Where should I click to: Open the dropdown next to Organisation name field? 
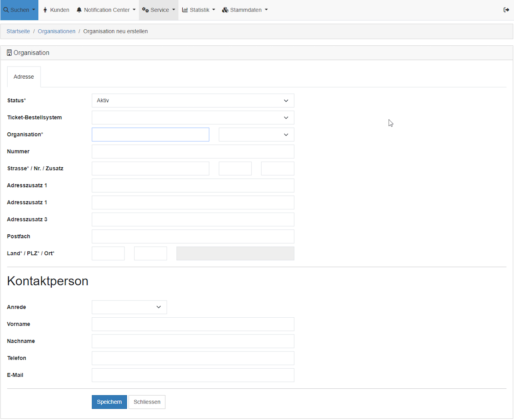pyautogui.click(x=256, y=135)
